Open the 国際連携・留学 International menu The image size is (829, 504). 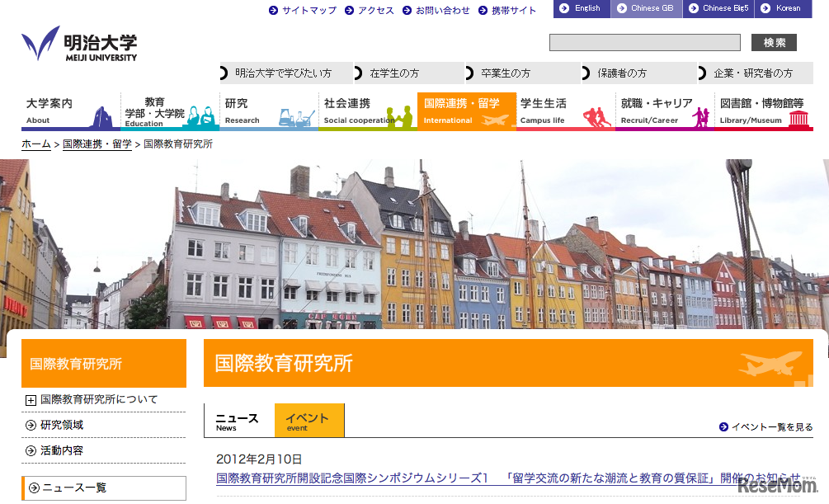466,111
